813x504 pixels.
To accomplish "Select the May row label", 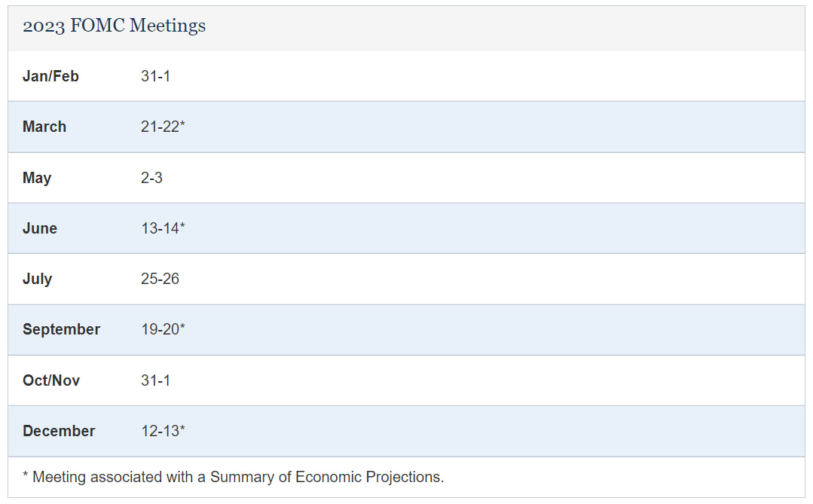I will (x=37, y=178).
